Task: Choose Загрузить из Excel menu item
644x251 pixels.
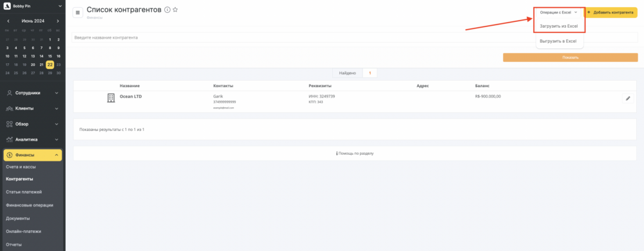Action: pos(558,26)
